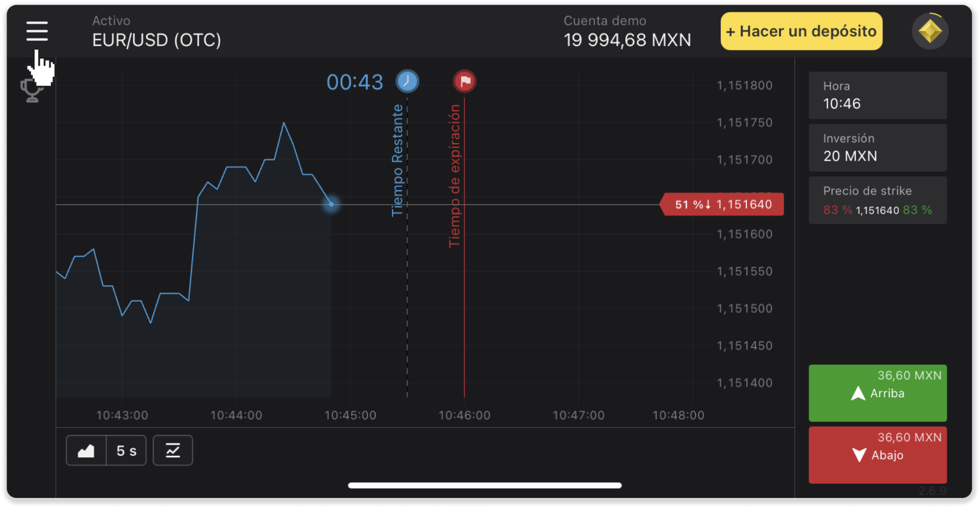Open the hamburger menu
The image size is (980, 508).
(37, 31)
